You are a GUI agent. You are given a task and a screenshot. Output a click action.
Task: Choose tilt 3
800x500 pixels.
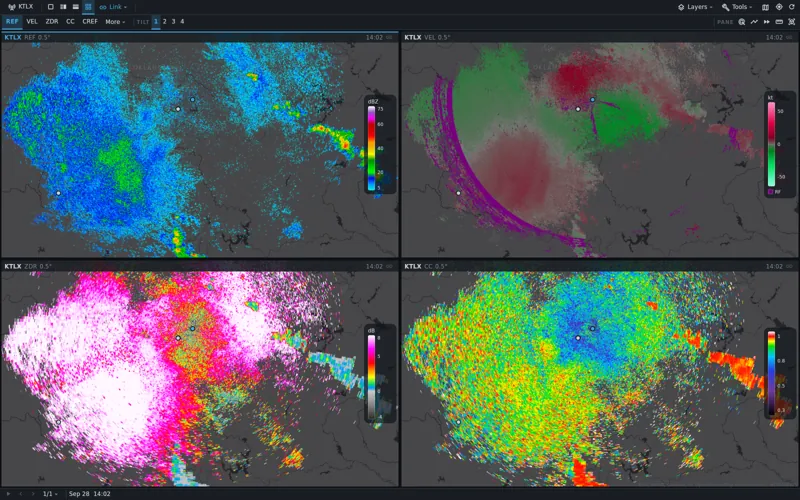point(173,22)
